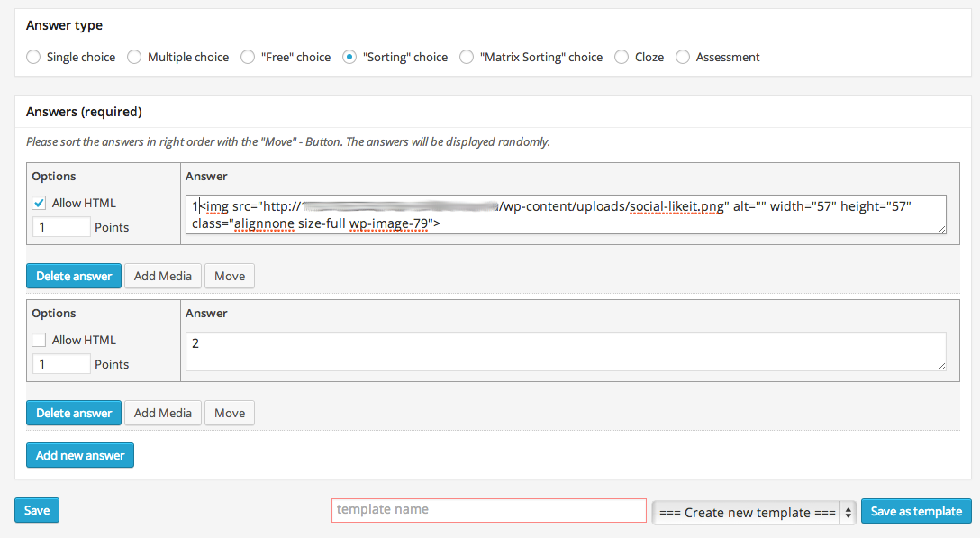Viewport: 980px width, 538px height.
Task: Select the Single choice answer type
Action: [x=33, y=57]
